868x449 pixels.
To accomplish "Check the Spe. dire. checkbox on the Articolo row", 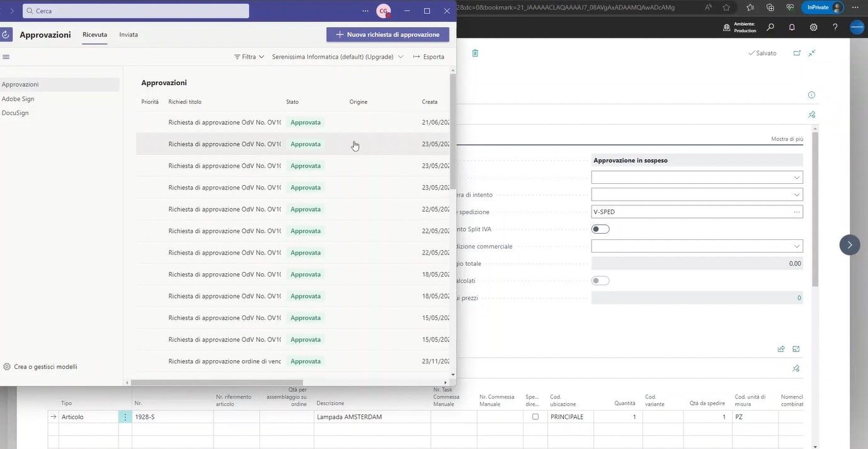I will (535, 417).
